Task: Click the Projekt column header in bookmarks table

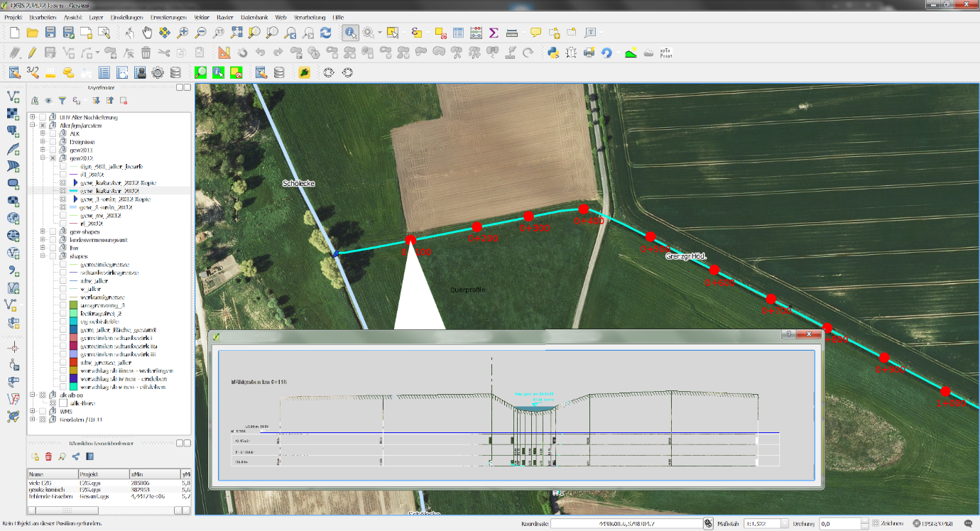Action: (103, 473)
